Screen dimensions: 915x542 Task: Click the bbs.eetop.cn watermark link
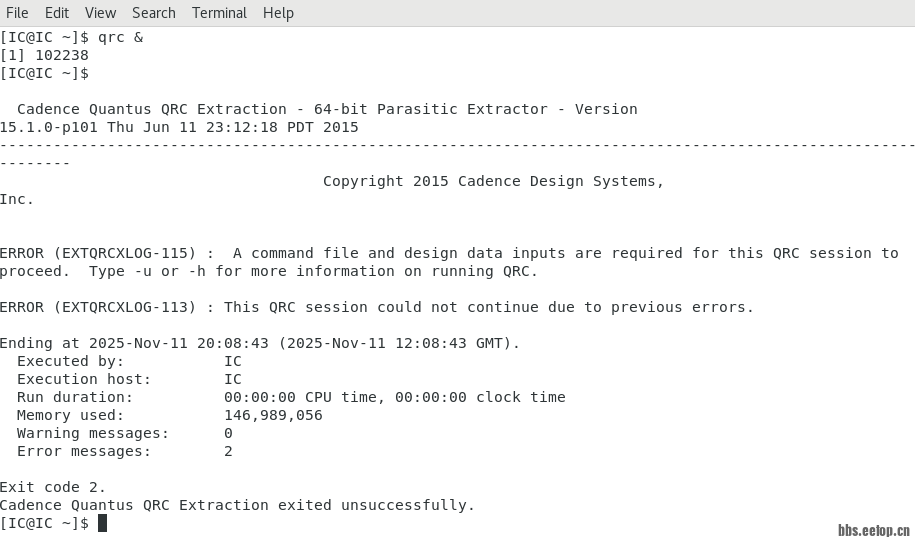873,530
